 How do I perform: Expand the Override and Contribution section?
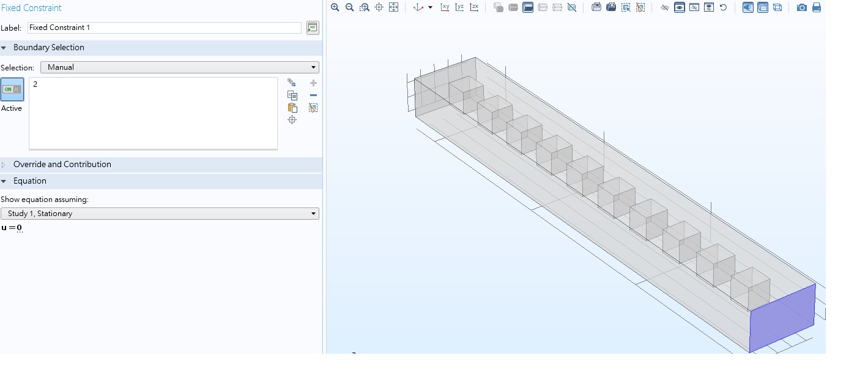point(62,164)
